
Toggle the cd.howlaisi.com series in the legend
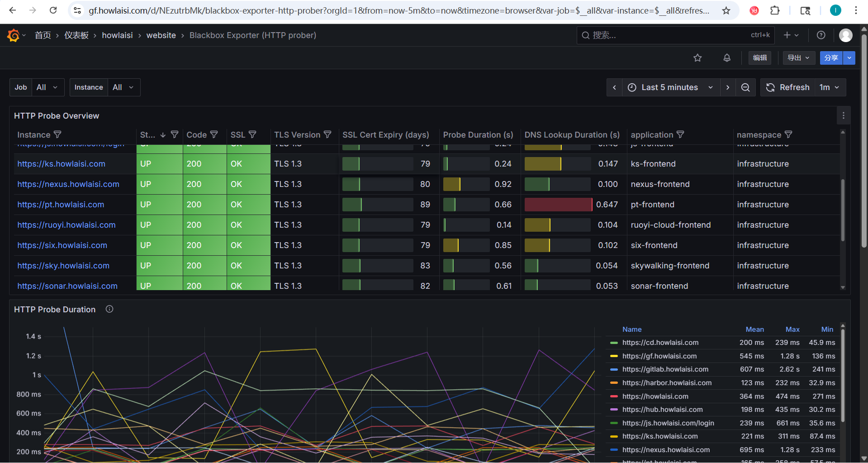click(660, 343)
